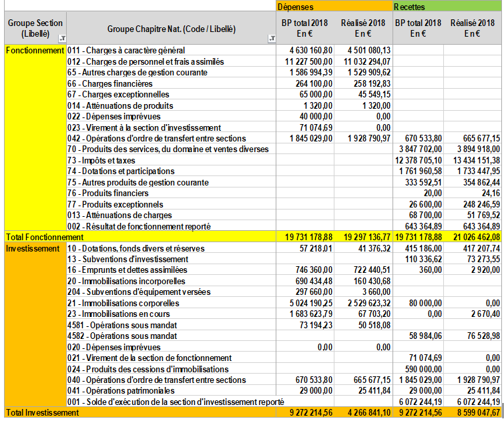Select cell value 13 434 151,38

tap(477, 160)
